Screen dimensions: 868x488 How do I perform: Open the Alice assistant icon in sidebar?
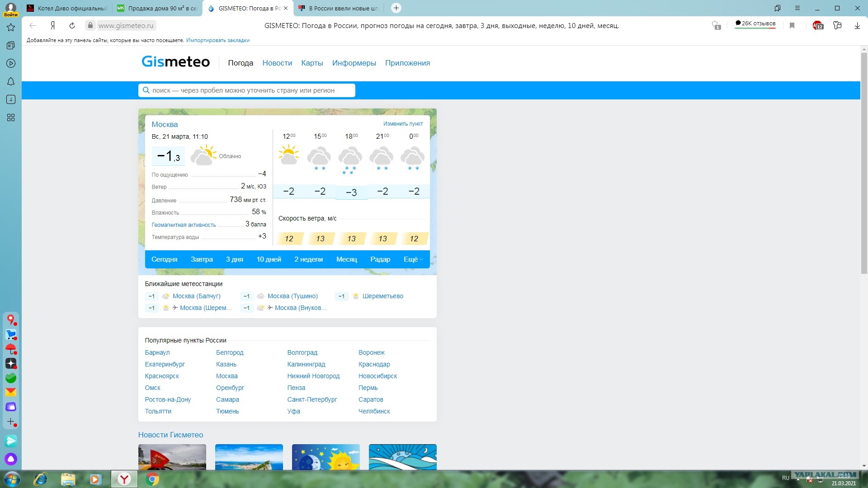(11, 459)
